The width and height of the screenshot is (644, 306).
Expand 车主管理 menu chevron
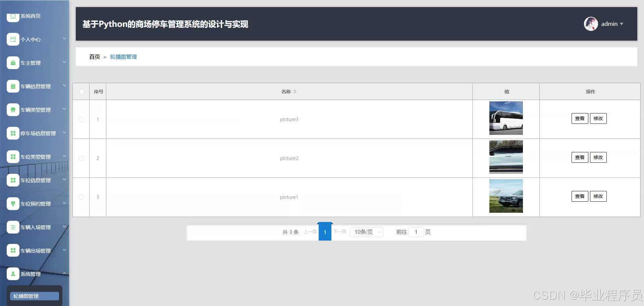coord(64,62)
